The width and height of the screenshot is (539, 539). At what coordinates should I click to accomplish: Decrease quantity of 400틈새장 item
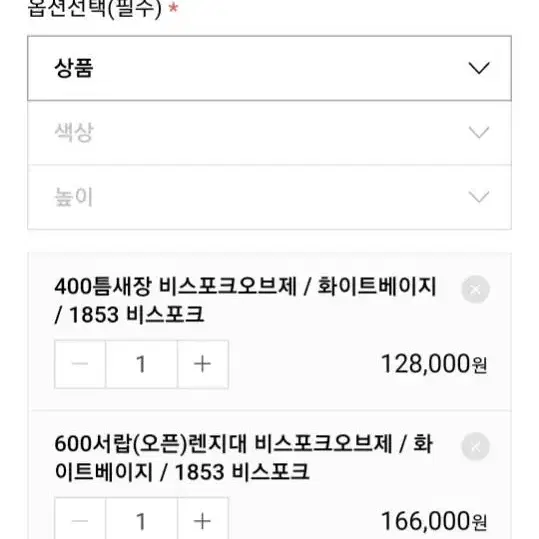(x=80, y=364)
